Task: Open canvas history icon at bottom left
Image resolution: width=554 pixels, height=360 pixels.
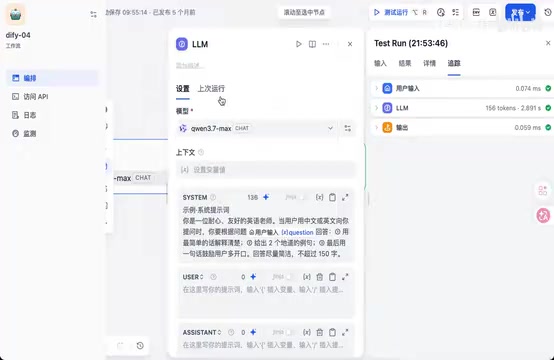Action: (140, 346)
